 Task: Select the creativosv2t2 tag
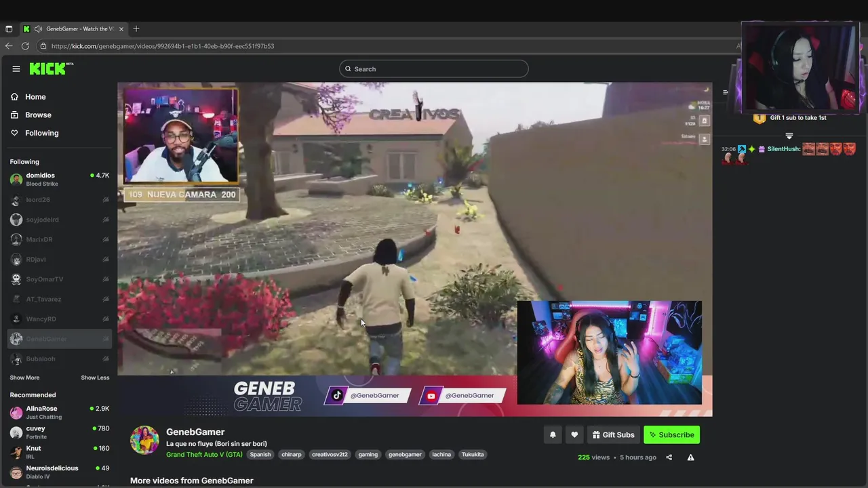[x=330, y=455]
